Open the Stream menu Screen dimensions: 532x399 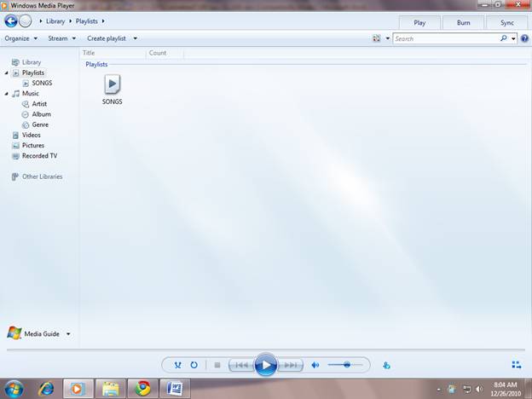click(x=61, y=38)
